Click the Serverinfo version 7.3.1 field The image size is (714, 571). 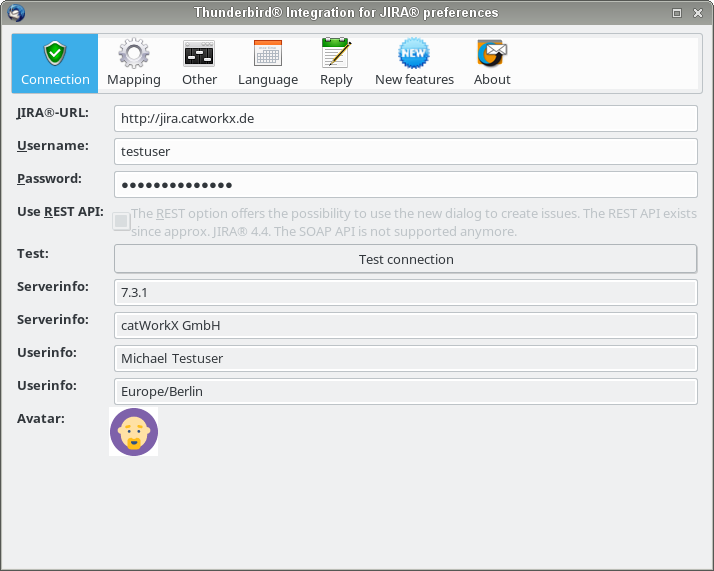405,293
